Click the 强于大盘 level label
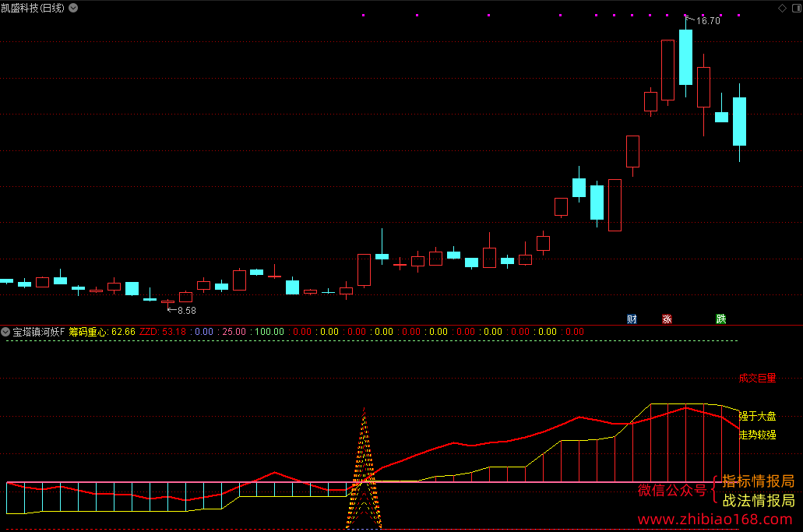803x532 pixels. click(x=757, y=416)
